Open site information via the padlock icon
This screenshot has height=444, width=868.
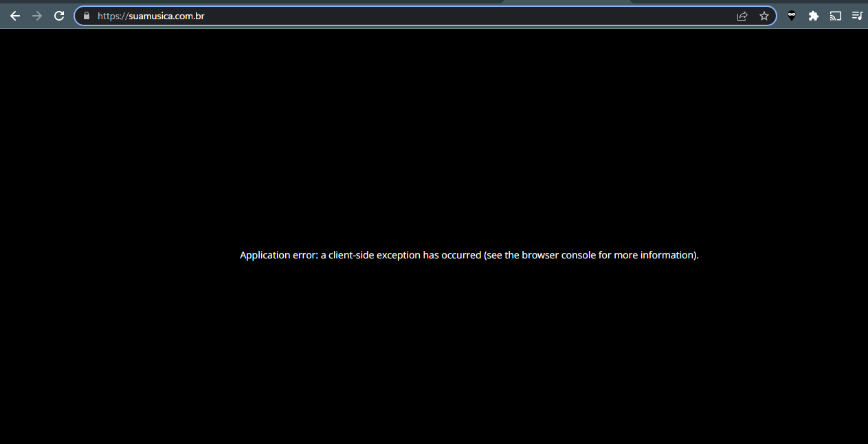(86, 15)
